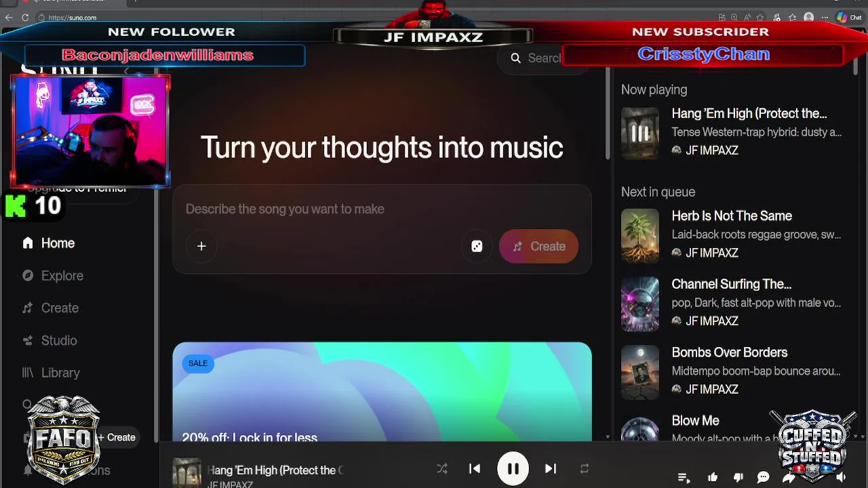Open browser profile avatar
The width and height of the screenshot is (868, 488).
coord(808,18)
